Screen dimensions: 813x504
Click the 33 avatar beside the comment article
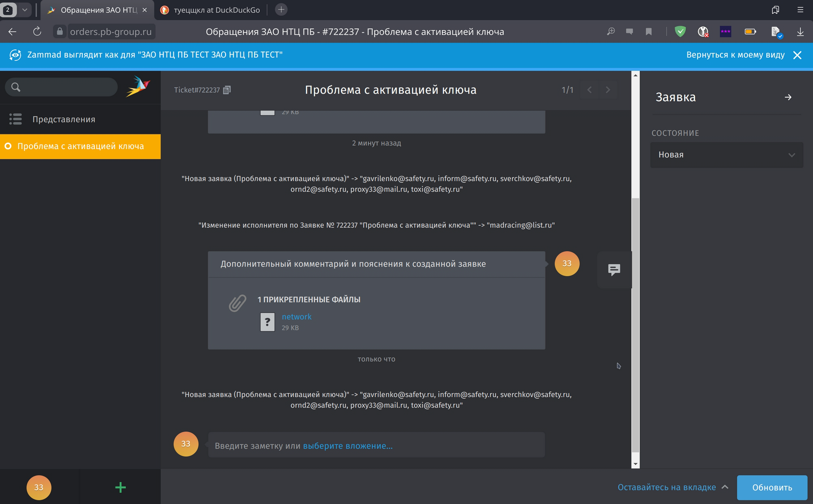click(567, 264)
